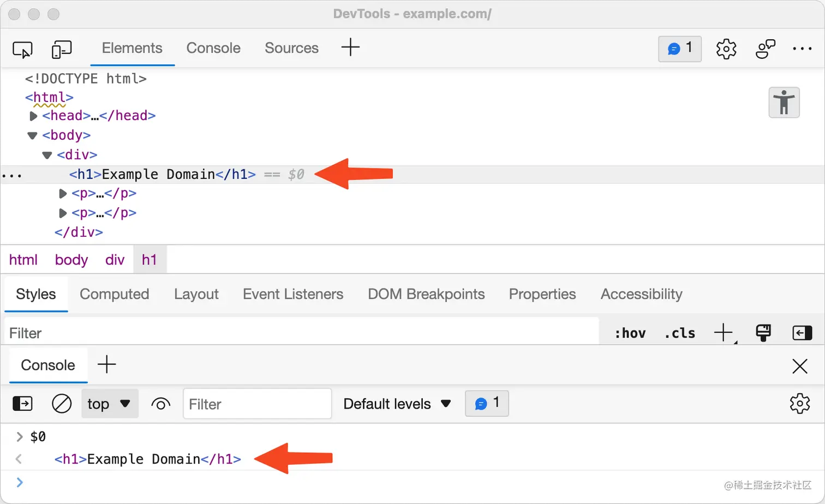Viewport: 825px width, 504px height.
Task: Create a live expression using the eye icon
Action: point(161,404)
